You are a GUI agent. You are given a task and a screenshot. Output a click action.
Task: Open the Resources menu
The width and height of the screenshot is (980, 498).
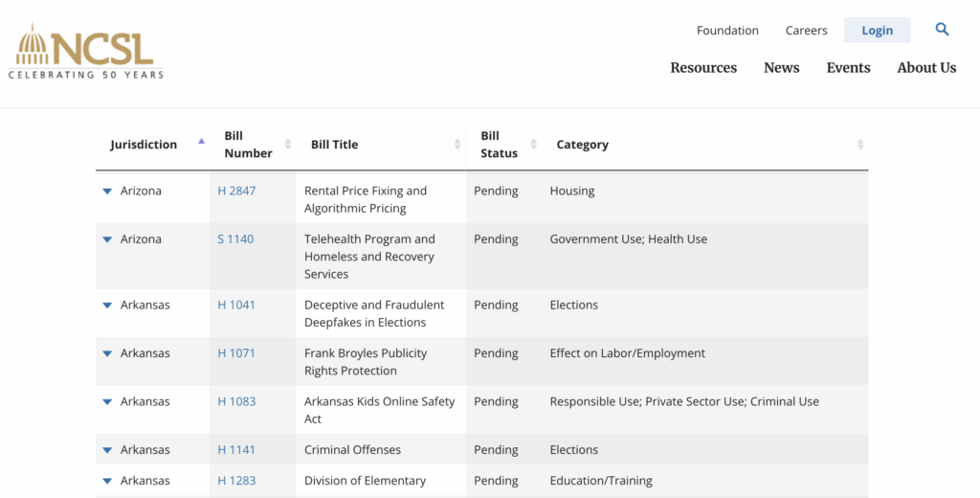[703, 68]
